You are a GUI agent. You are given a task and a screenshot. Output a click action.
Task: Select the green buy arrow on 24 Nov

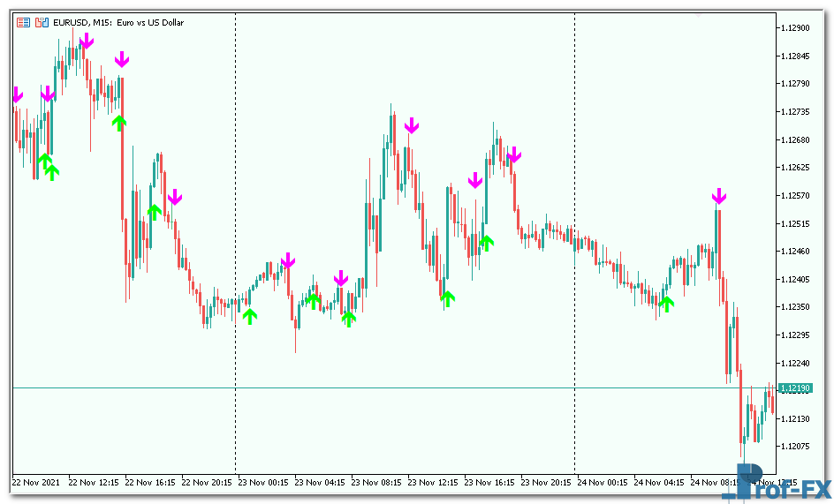[666, 304]
